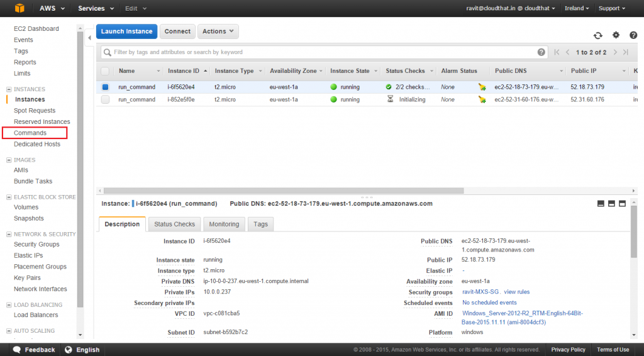The width and height of the screenshot is (644, 356).
Task: Open the Terms of Use link
Action: (x=613, y=350)
